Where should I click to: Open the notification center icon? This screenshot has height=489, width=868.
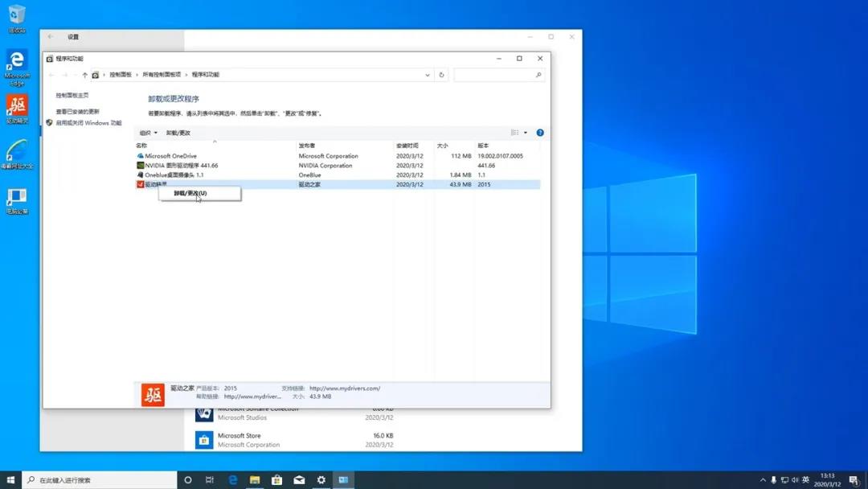point(854,480)
